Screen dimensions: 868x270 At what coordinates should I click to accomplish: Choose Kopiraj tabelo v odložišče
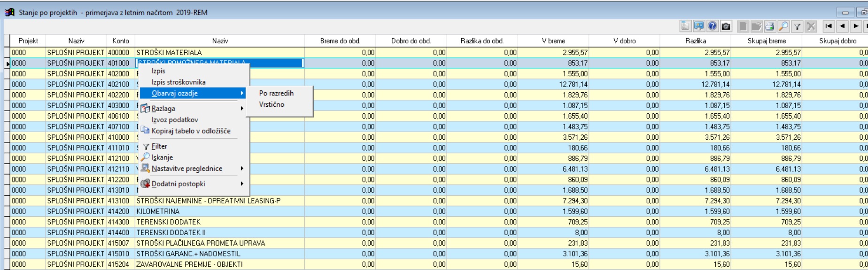pyautogui.click(x=191, y=131)
